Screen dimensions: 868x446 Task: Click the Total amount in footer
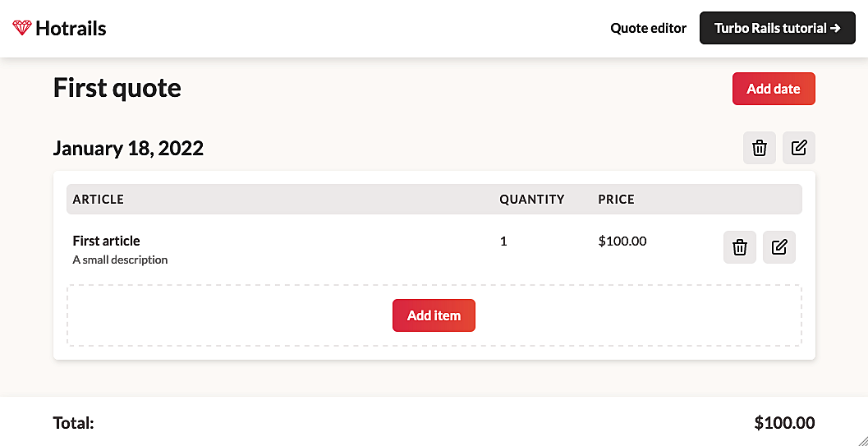click(784, 423)
